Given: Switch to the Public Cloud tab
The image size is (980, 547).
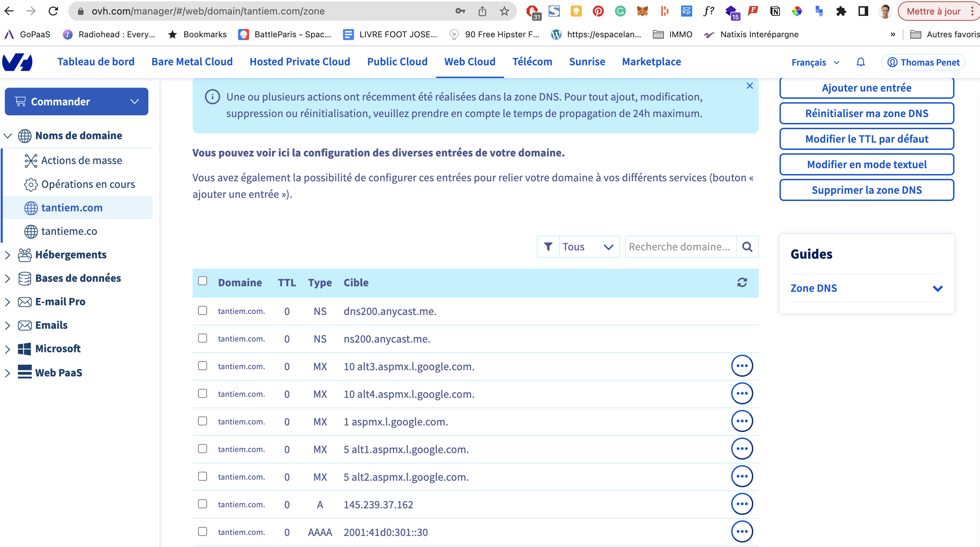Looking at the screenshot, I should (x=397, y=62).
